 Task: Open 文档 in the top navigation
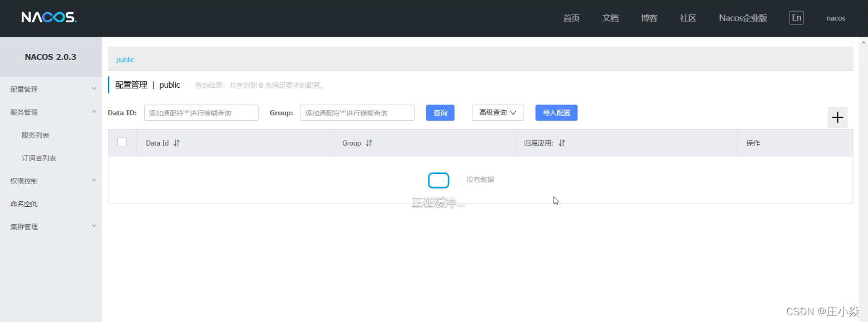[610, 18]
